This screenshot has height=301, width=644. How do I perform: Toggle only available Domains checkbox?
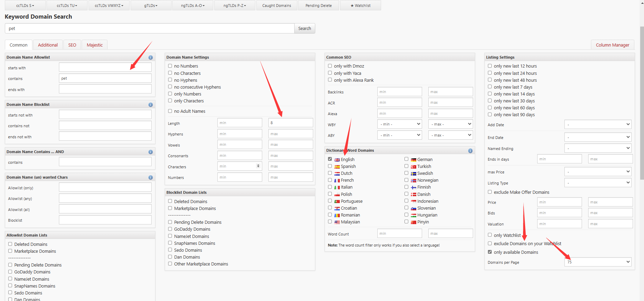490,252
